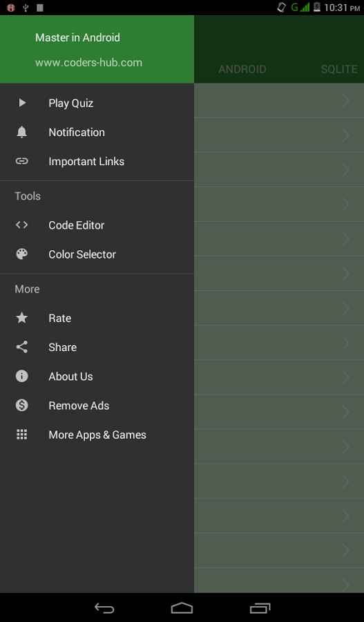Open the Code Editor menu entry

point(97,225)
